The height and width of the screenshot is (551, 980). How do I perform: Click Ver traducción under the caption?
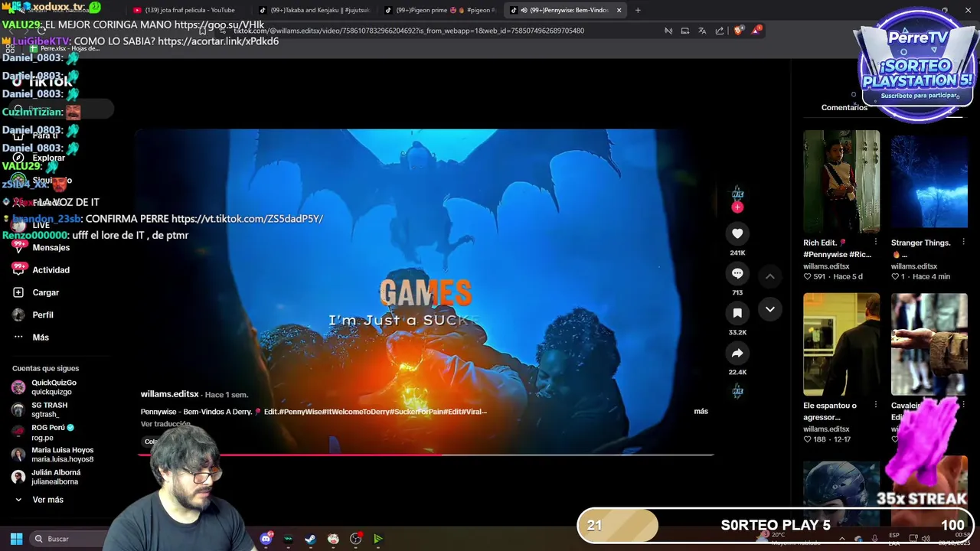pyautogui.click(x=165, y=424)
